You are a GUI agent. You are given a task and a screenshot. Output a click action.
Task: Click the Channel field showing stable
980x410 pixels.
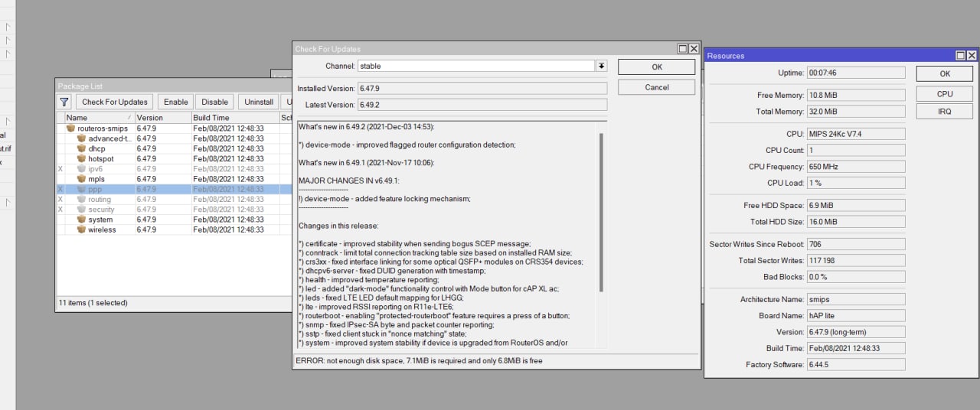[x=475, y=67]
